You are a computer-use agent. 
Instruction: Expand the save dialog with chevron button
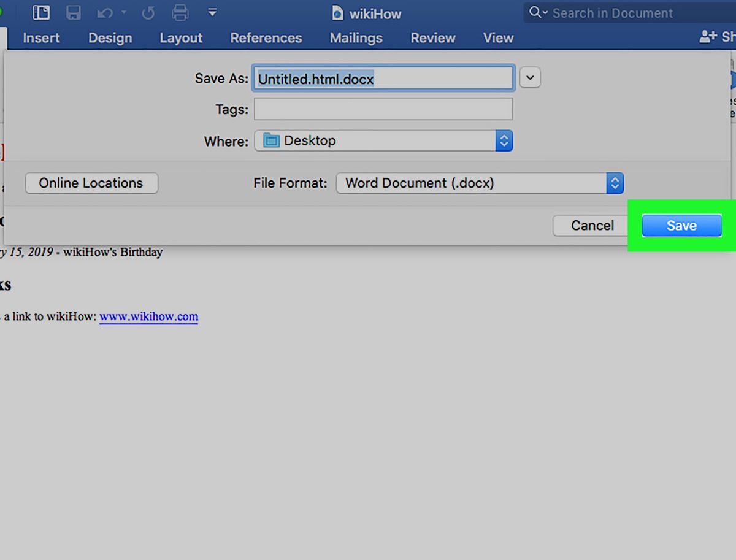pyautogui.click(x=530, y=79)
